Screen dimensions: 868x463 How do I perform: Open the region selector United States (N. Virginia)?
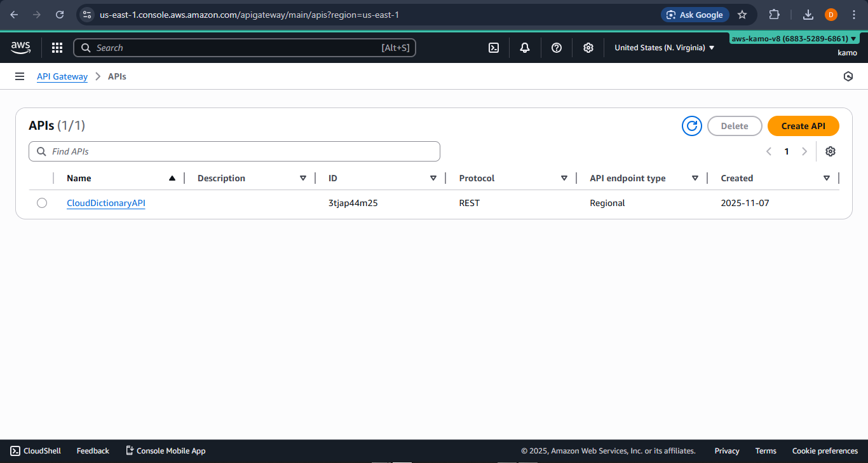coord(663,47)
